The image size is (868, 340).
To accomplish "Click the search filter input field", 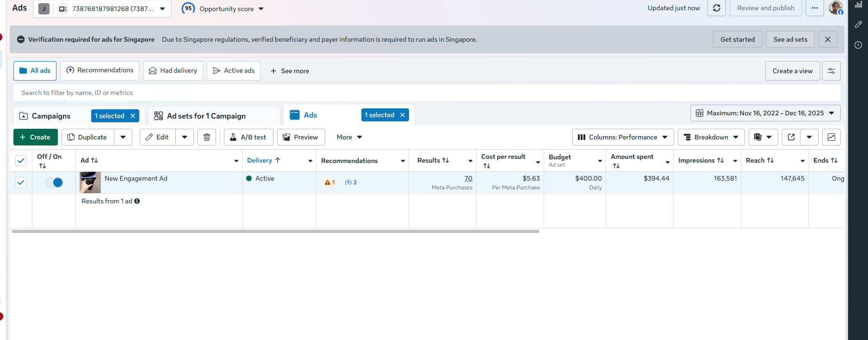I will point(427,93).
